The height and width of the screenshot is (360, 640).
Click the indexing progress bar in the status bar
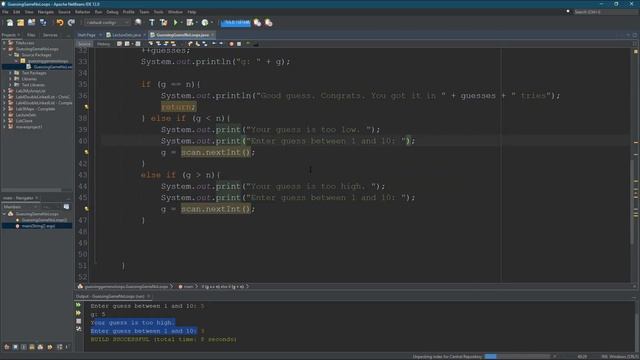pyautogui.click(x=517, y=357)
